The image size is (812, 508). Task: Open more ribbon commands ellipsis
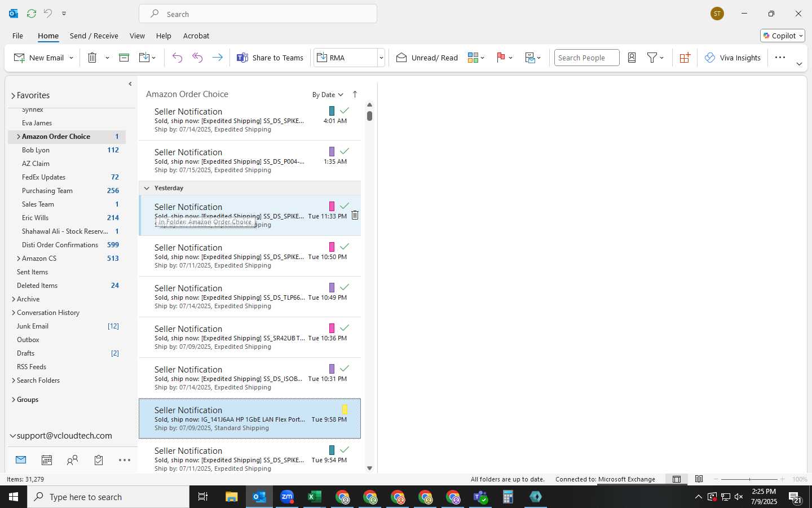coord(780,58)
